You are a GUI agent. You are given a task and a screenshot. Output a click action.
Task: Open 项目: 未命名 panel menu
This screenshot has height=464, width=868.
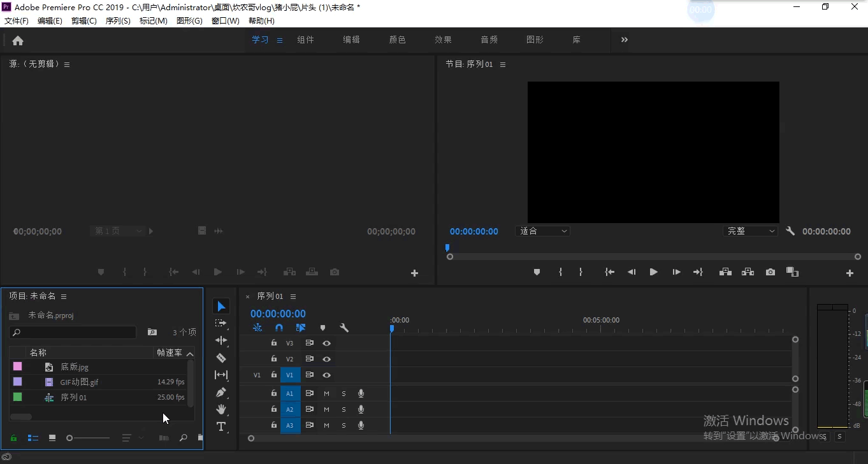pos(64,296)
